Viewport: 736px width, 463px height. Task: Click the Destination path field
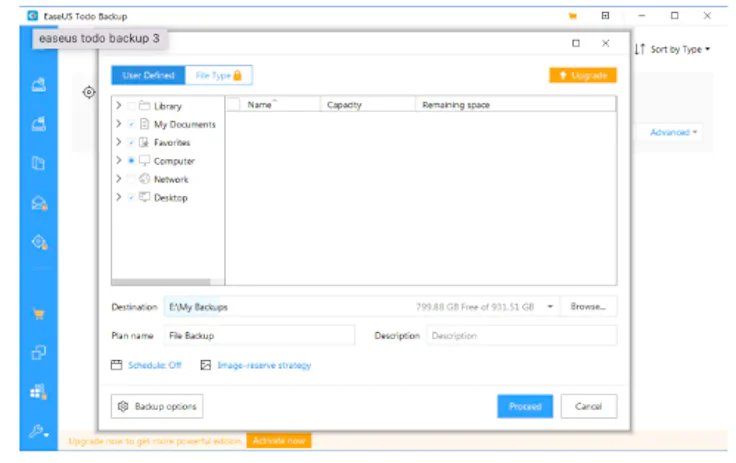coord(361,307)
